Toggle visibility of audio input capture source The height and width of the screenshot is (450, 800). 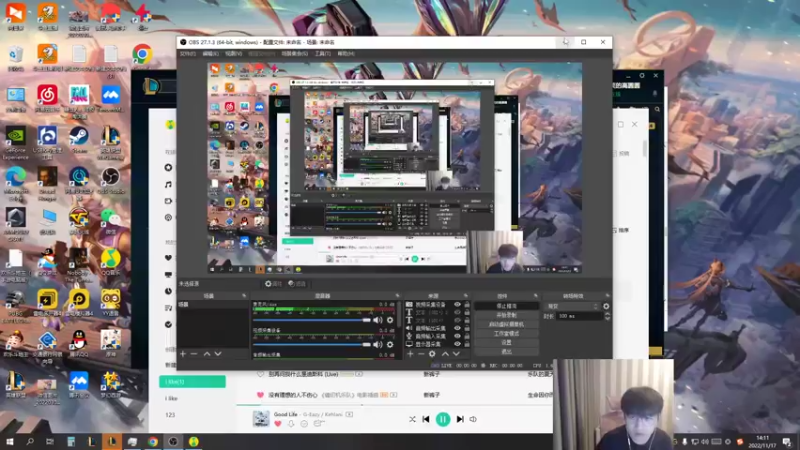click(x=457, y=336)
